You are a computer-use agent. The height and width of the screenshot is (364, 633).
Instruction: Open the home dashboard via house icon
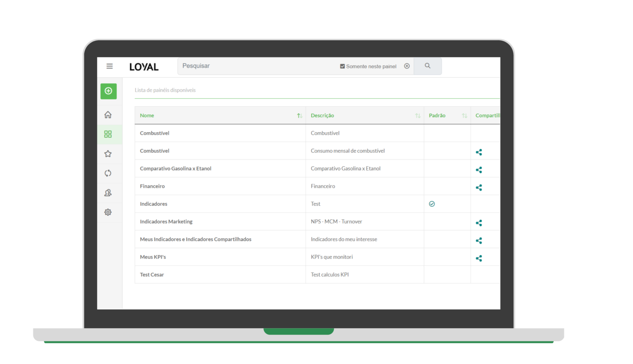pyautogui.click(x=108, y=114)
